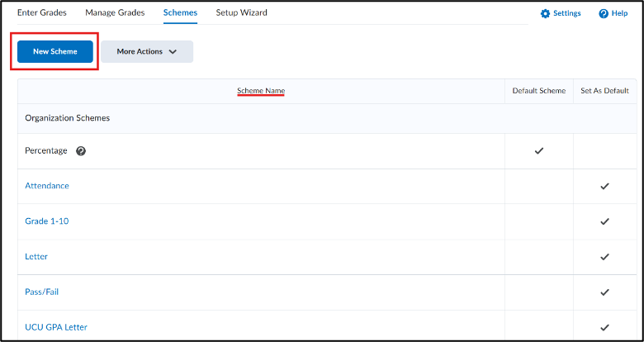Go to Setup Wizard tab
644x342 pixels.
tap(241, 12)
